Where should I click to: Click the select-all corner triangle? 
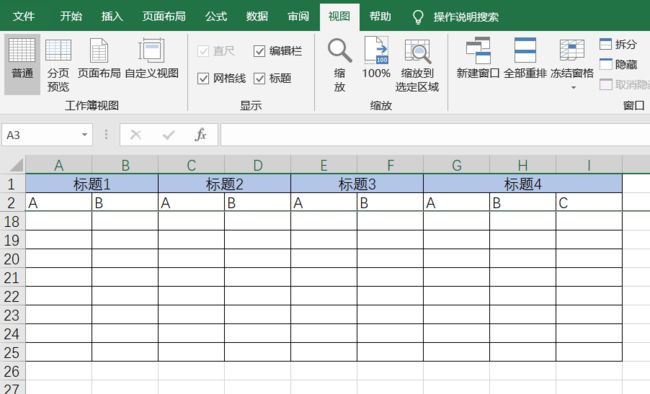pos(16,165)
